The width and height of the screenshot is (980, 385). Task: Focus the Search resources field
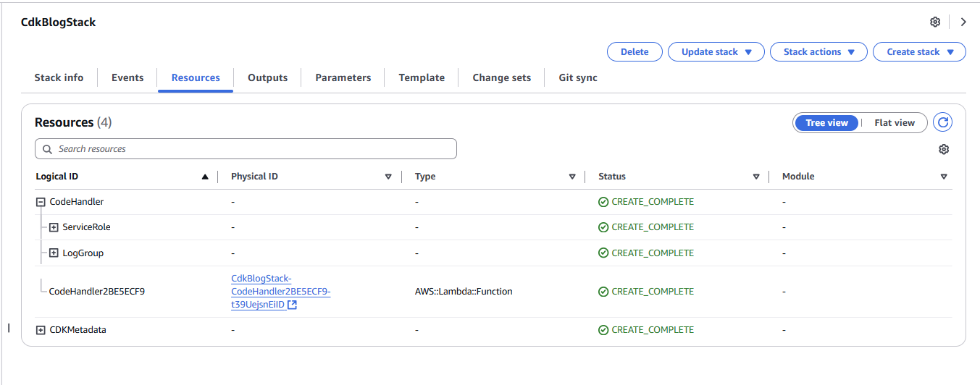246,149
